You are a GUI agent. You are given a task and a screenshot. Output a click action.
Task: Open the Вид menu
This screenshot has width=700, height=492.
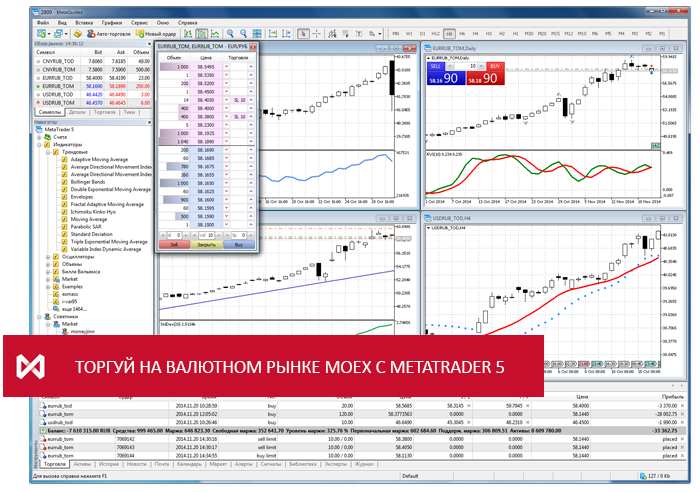[x=62, y=22]
